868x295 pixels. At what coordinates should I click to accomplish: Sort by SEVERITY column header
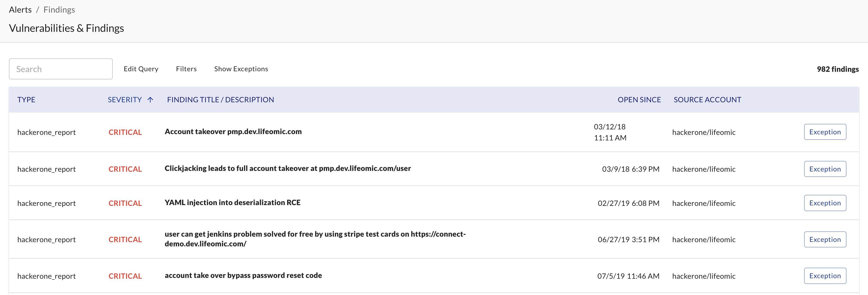pyautogui.click(x=125, y=99)
